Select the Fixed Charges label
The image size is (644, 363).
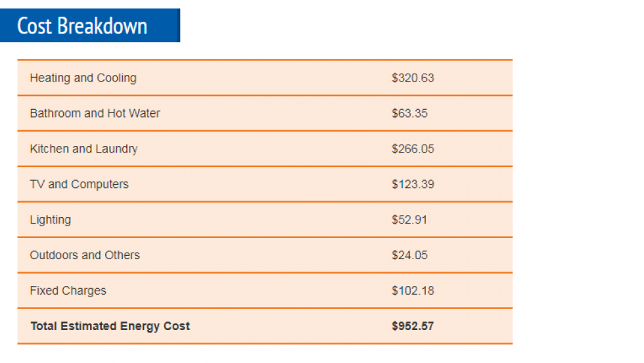click(x=68, y=291)
